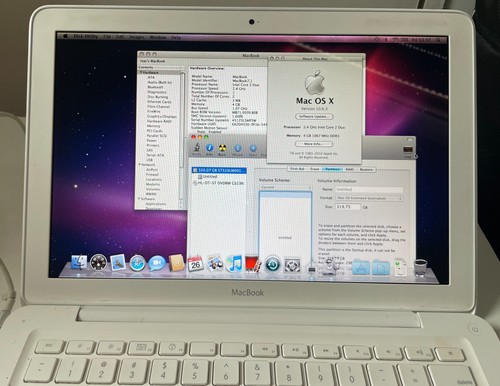Open the Apple menu
Screen dimensions: 500x386
tap(66, 36)
